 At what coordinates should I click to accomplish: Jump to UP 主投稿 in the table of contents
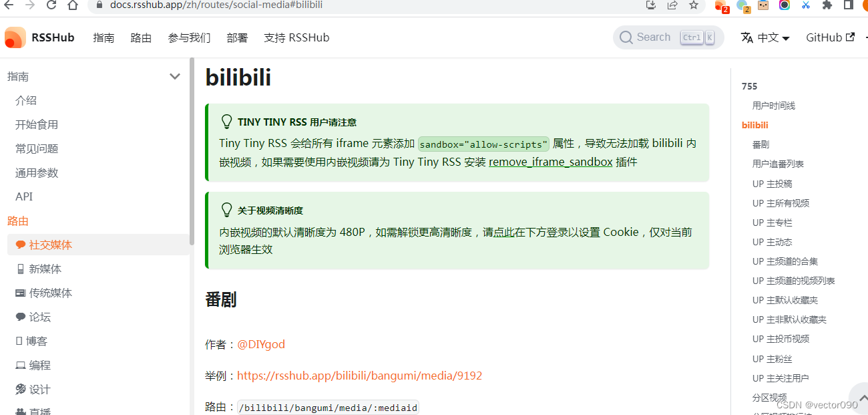coord(773,184)
